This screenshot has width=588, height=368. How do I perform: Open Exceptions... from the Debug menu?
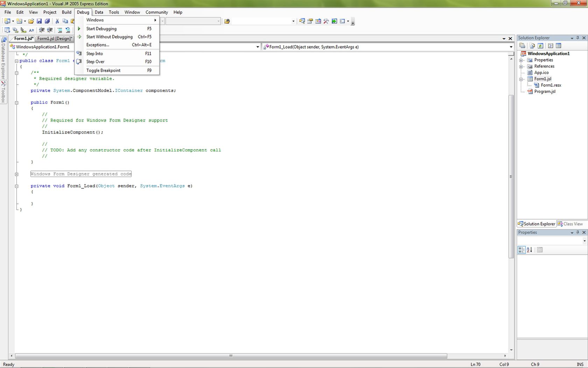(117, 45)
